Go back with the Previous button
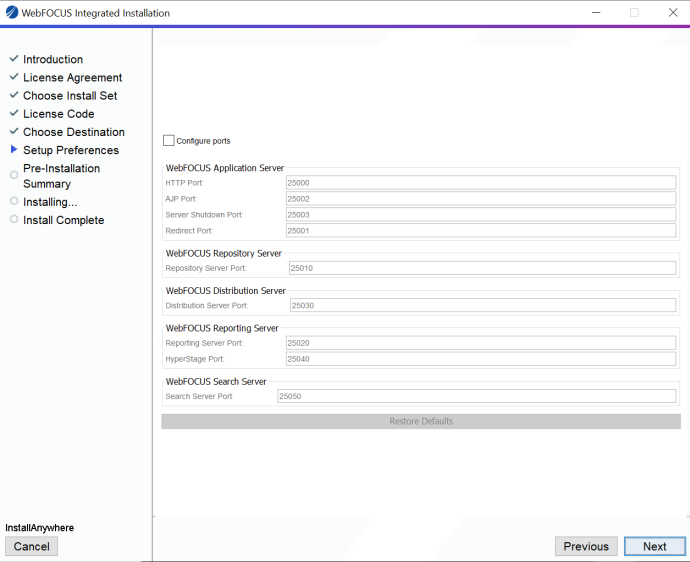 tap(586, 546)
